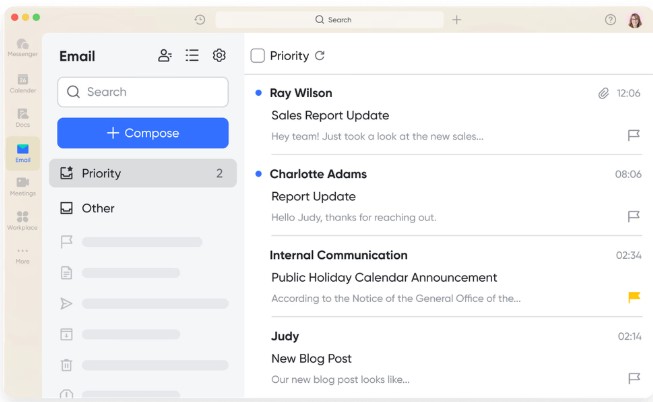This screenshot has width=653, height=402.
Task: Open Meetings from the sidebar
Action: click(x=22, y=186)
